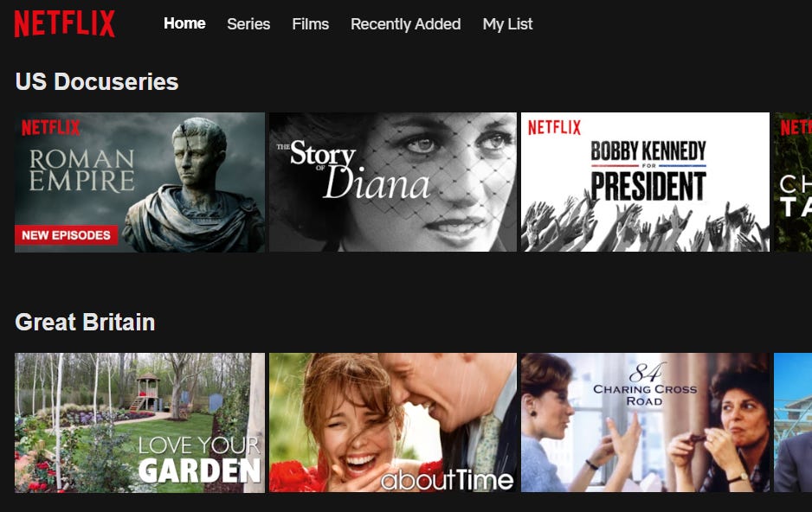Play the About Time film
812x512 pixels.
click(x=392, y=423)
